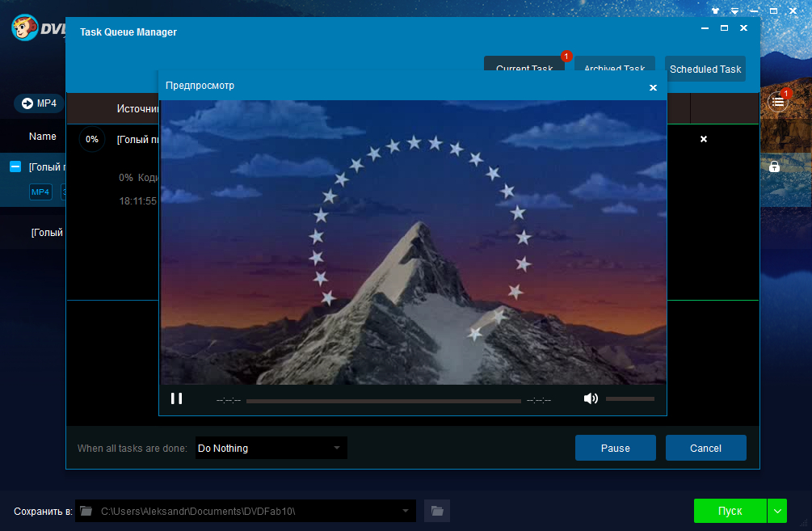Screen dimensions: 812x531
Task: Mute the preview using the speaker icon
Action: (x=591, y=398)
